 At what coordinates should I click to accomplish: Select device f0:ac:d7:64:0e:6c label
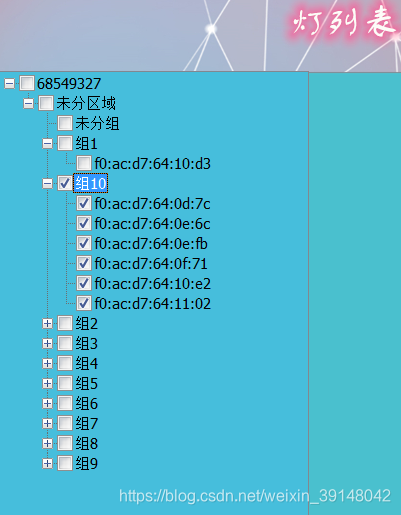(152, 224)
